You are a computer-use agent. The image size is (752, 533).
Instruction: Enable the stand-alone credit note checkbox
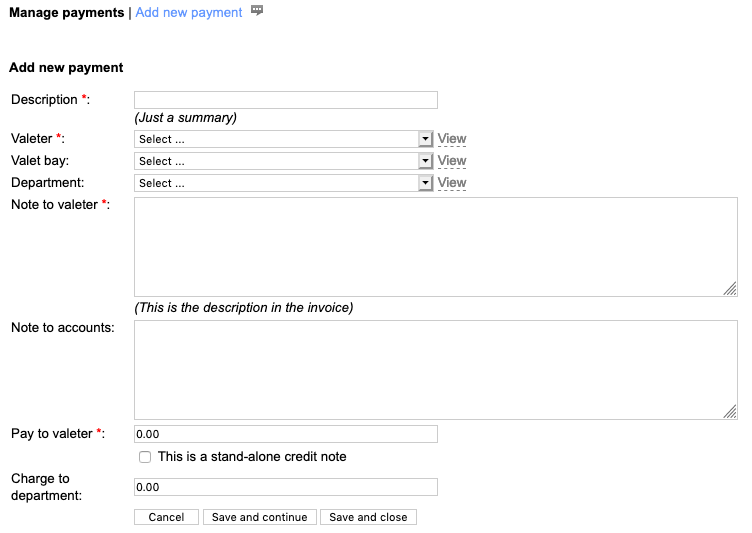145,457
